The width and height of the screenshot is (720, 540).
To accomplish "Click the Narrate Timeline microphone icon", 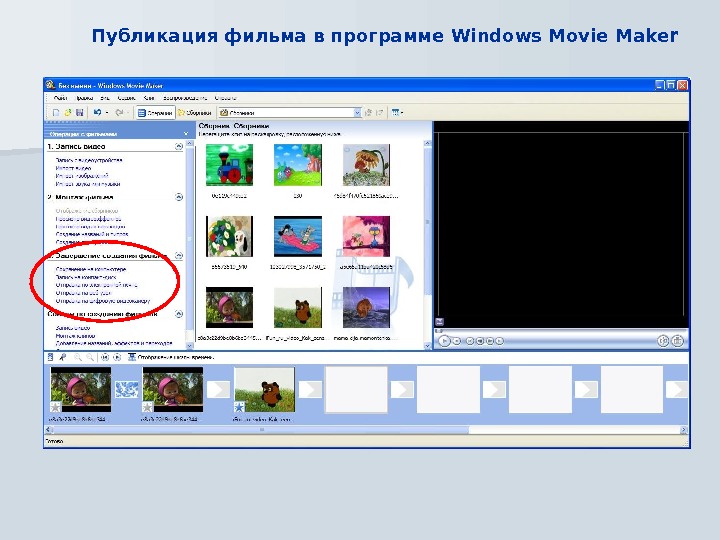I will 62,357.
